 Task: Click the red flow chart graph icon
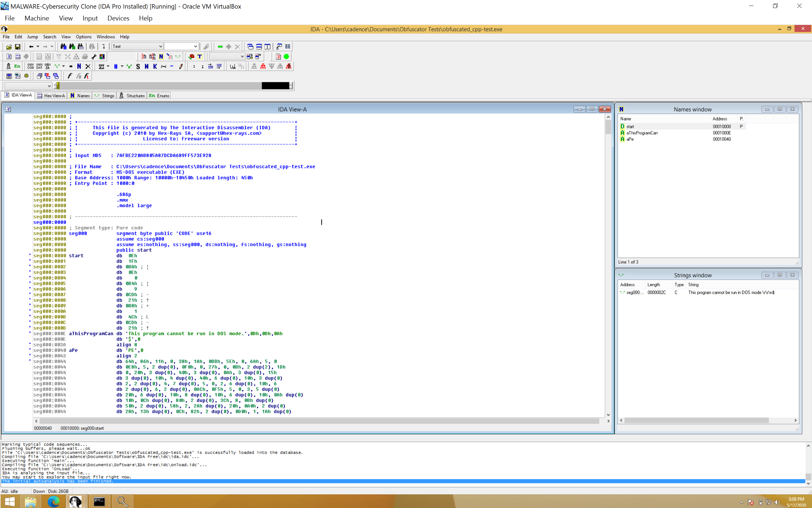263,66
